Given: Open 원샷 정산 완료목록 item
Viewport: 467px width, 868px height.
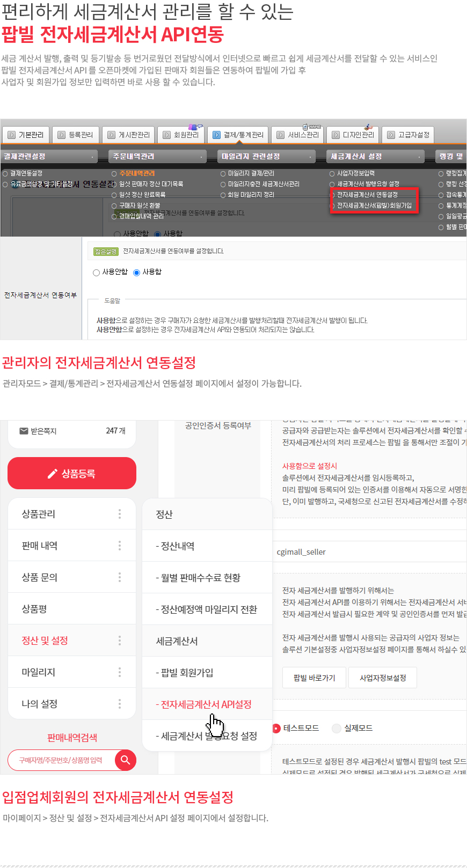Looking at the screenshot, I should coord(142,195).
